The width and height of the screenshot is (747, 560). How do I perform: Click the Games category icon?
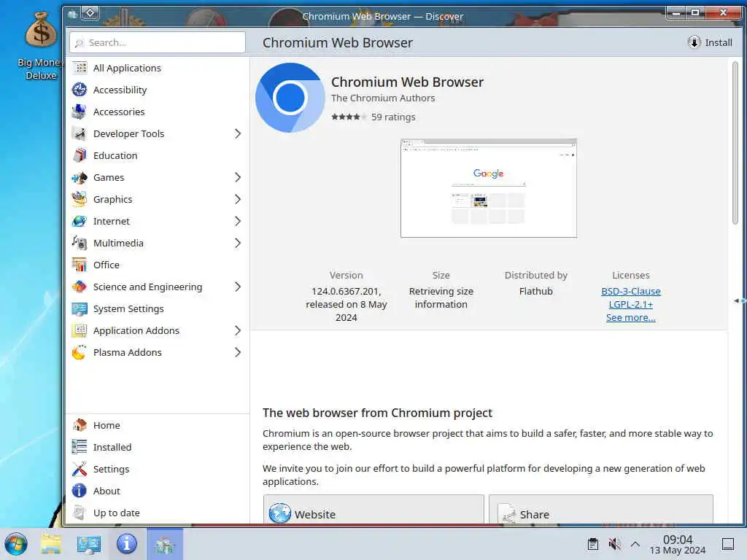click(x=80, y=178)
